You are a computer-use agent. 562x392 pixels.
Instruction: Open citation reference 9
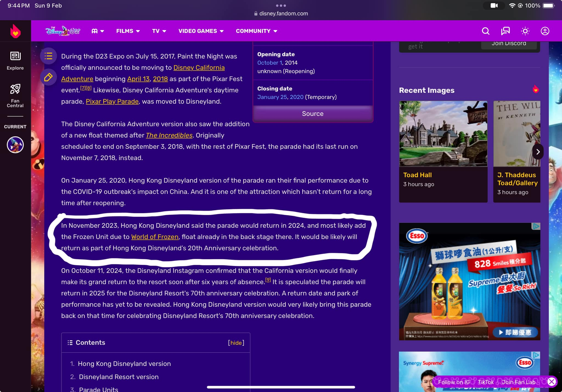[x=268, y=280]
